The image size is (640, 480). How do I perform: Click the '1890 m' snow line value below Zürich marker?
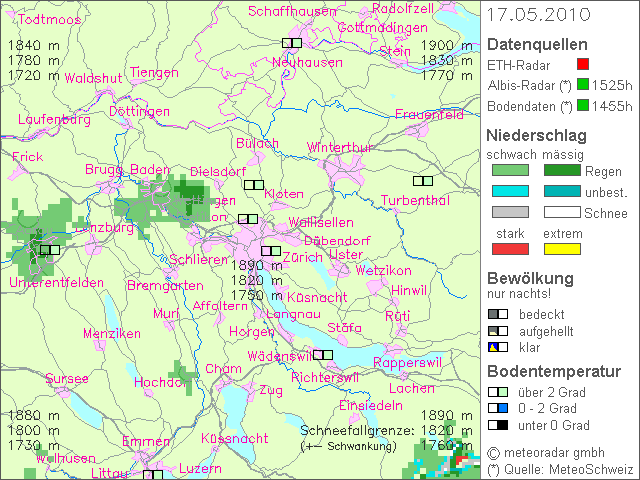pyautogui.click(x=257, y=266)
